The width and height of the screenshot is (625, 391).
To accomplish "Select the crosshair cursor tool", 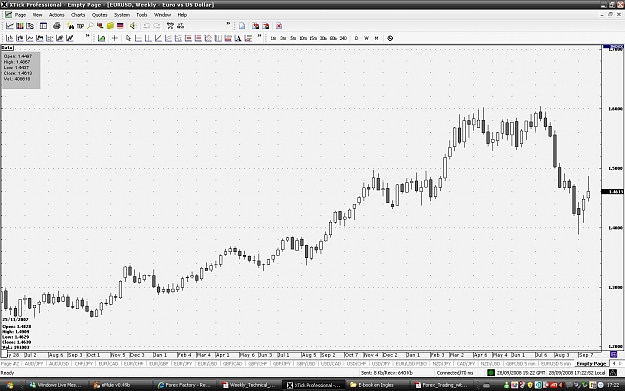I will click(115, 38).
